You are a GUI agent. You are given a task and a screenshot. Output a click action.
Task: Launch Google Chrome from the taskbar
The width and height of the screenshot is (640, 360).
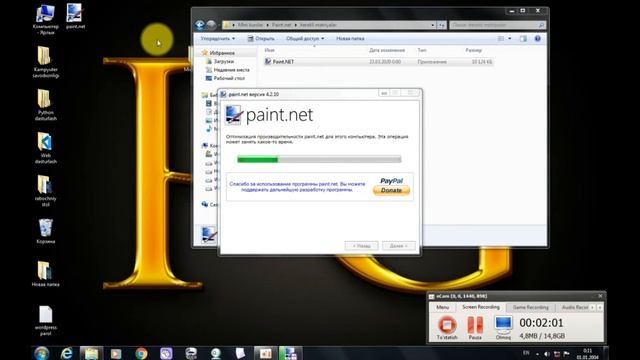[x=141, y=353]
